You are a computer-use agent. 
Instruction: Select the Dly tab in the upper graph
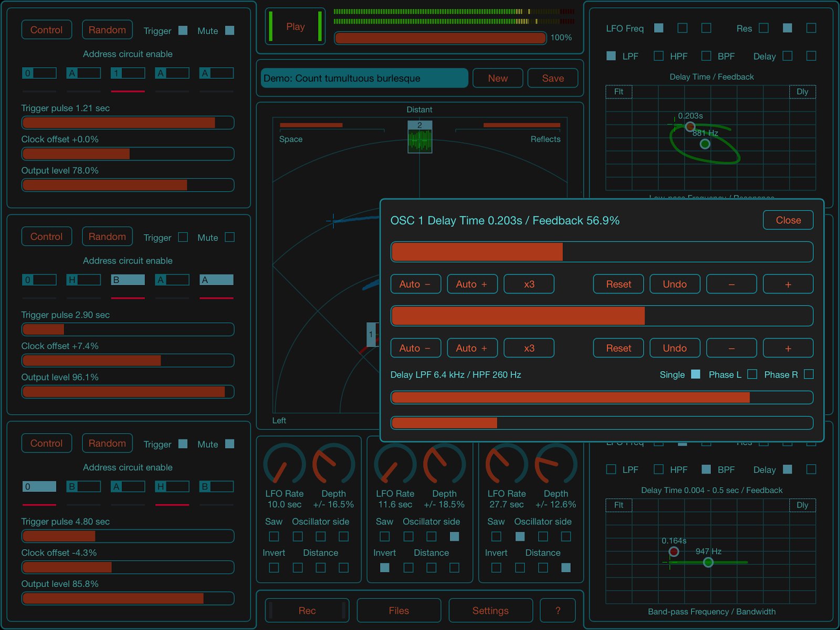point(803,92)
